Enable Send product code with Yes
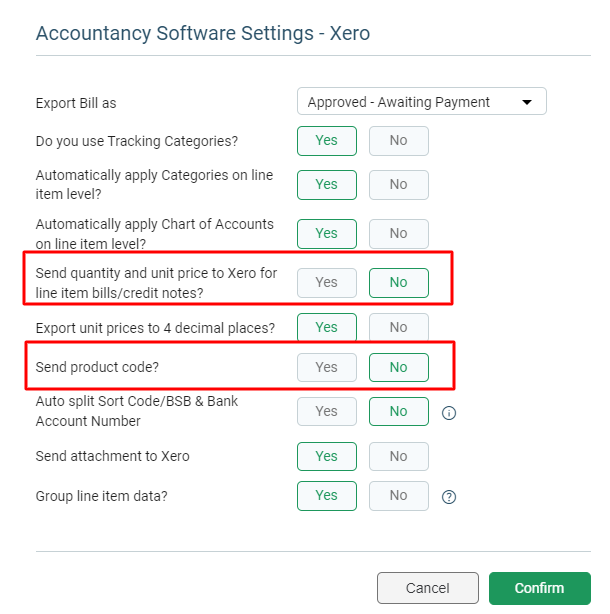 point(327,367)
